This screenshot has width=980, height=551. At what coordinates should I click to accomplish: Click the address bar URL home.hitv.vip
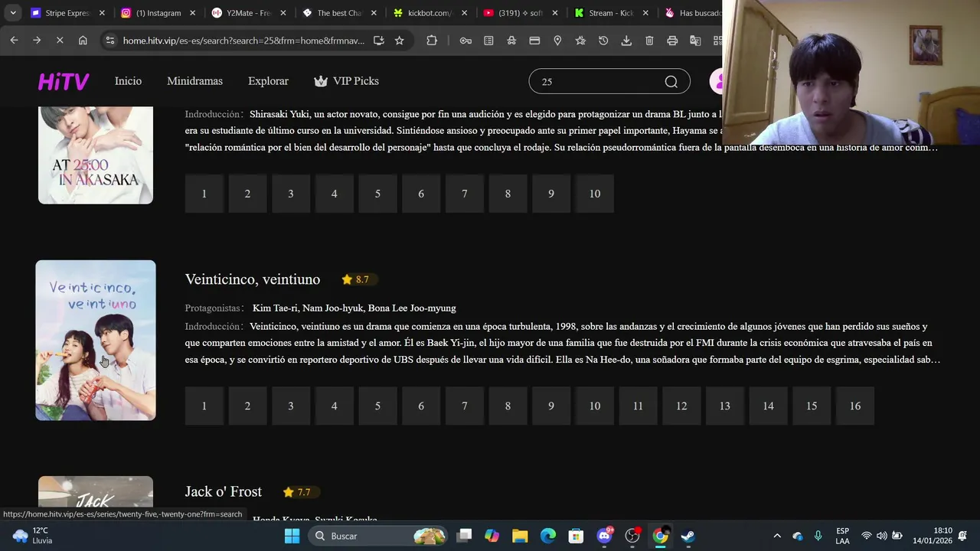[243, 41]
